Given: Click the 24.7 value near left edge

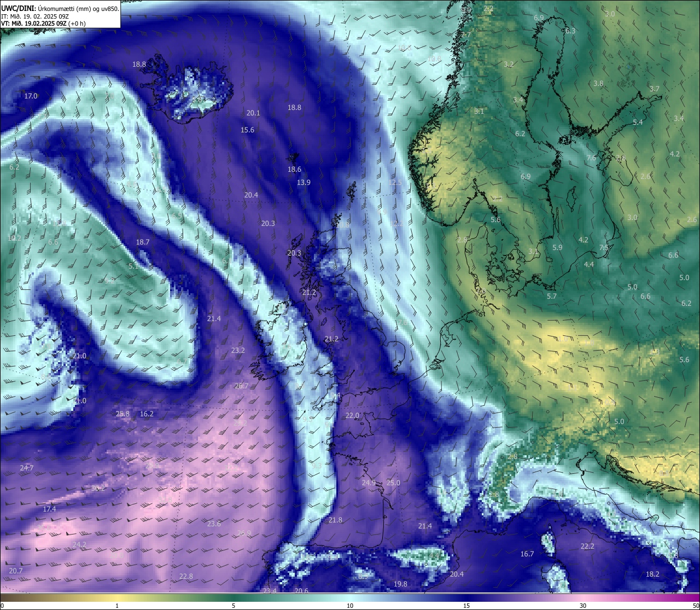Looking at the screenshot, I should tap(26, 468).
